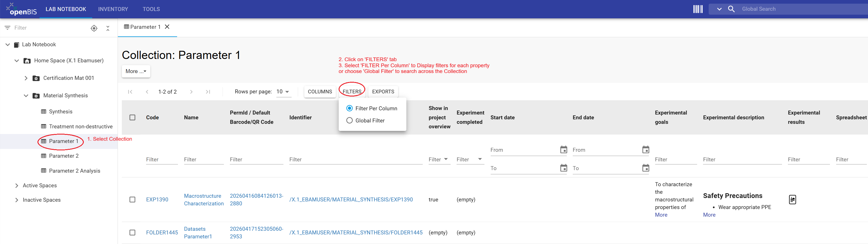Screen dimensions: 868x244
Task: Open the Columns settings button
Action: point(320,92)
